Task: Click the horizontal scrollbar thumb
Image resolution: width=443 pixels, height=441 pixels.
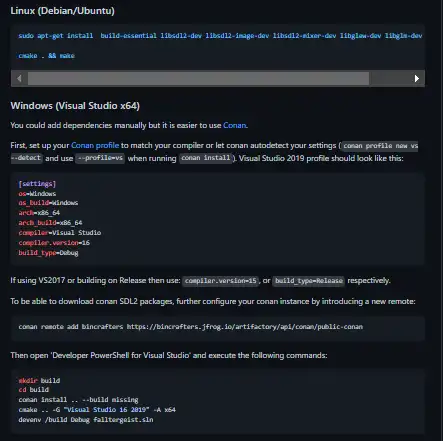Action: click(x=198, y=78)
